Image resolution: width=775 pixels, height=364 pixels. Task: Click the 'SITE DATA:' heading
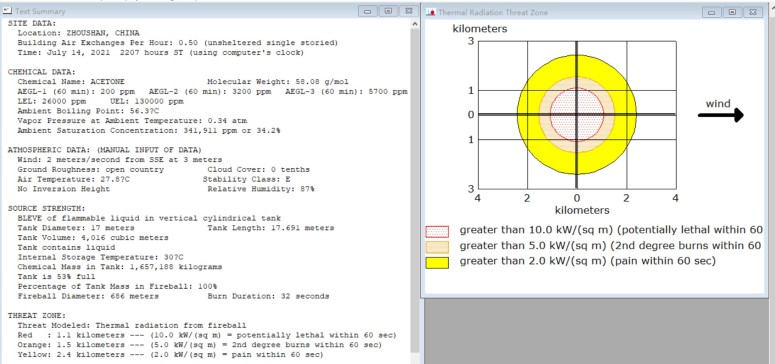[x=32, y=23]
